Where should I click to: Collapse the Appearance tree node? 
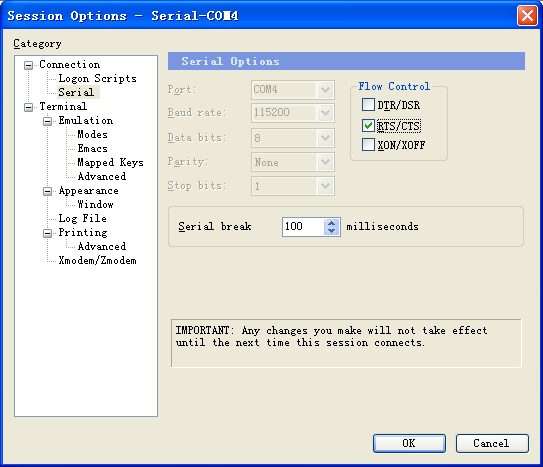click(47, 191)
